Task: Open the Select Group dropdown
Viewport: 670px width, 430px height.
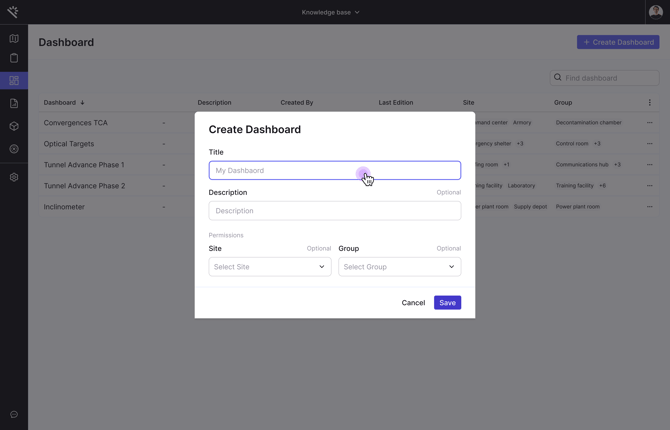Action: coord(400,267)
